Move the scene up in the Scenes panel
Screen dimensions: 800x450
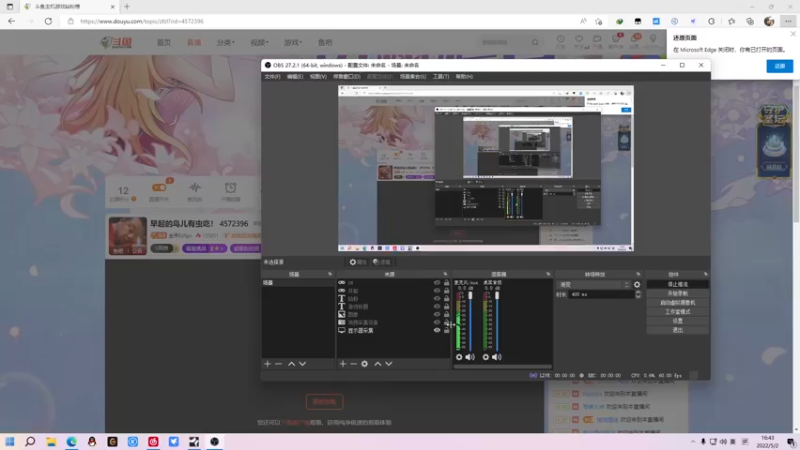click(291, 364)
